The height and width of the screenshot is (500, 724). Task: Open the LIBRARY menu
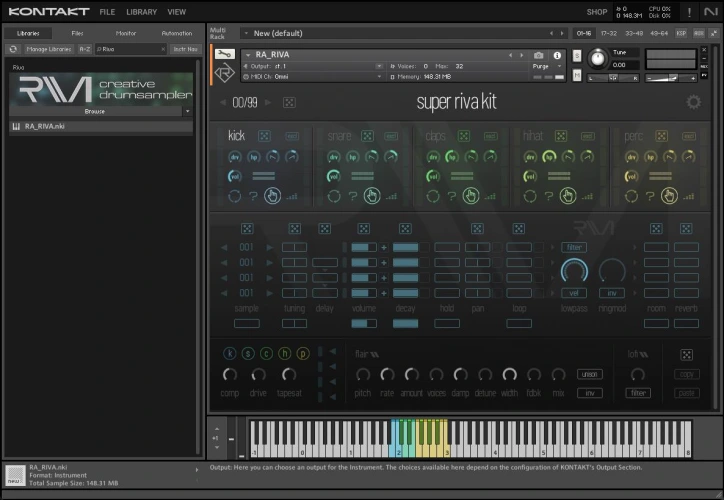coord(141,12)
